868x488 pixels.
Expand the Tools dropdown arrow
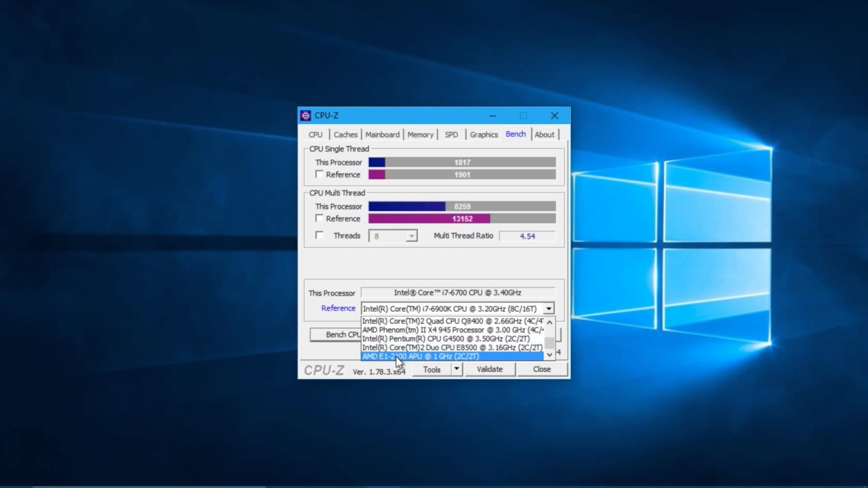457,369
